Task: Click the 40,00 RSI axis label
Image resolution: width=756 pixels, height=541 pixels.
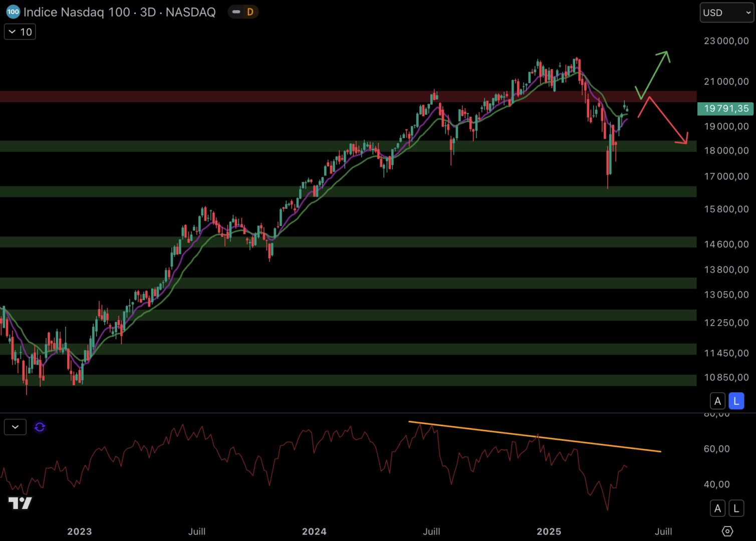Action: tap(716, 484)
